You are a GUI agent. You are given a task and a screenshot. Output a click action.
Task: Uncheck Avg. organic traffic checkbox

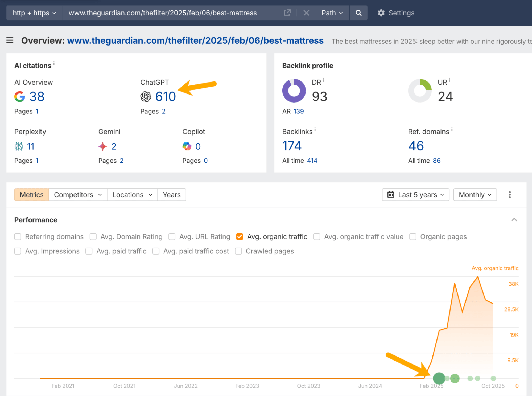click(x=240, y=236)
